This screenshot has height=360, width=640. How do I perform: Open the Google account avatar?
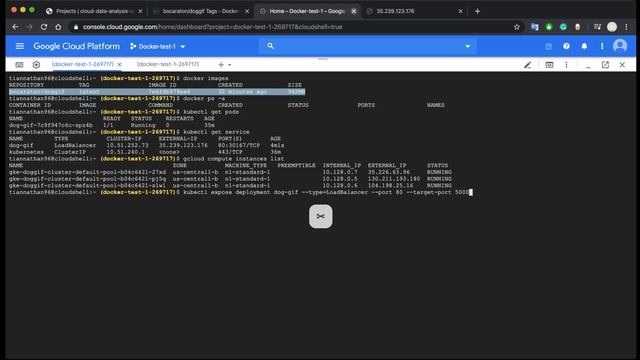pyautogui.click(x=620, y=46)
